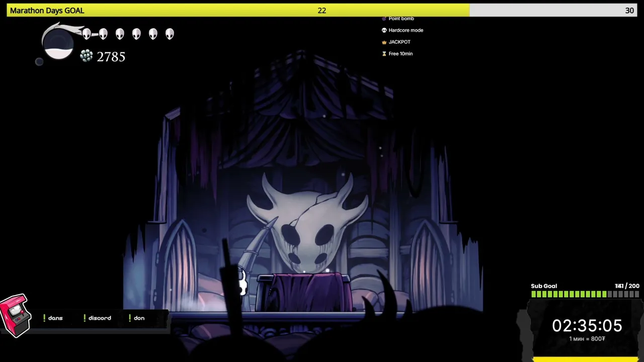Viewport: 644px width, 362px height.
Task: Click the purple cloth-covered desk
Action: (304, 293)
